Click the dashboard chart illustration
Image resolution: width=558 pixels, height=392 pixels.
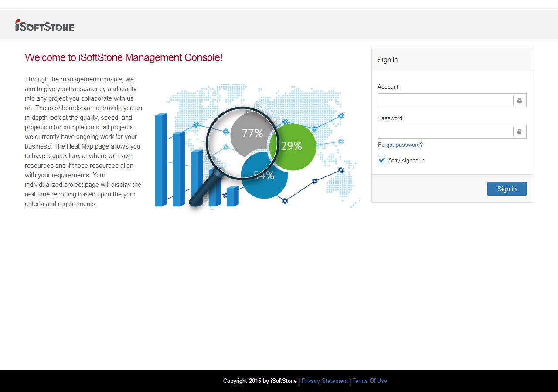click(x=257, y=146)
